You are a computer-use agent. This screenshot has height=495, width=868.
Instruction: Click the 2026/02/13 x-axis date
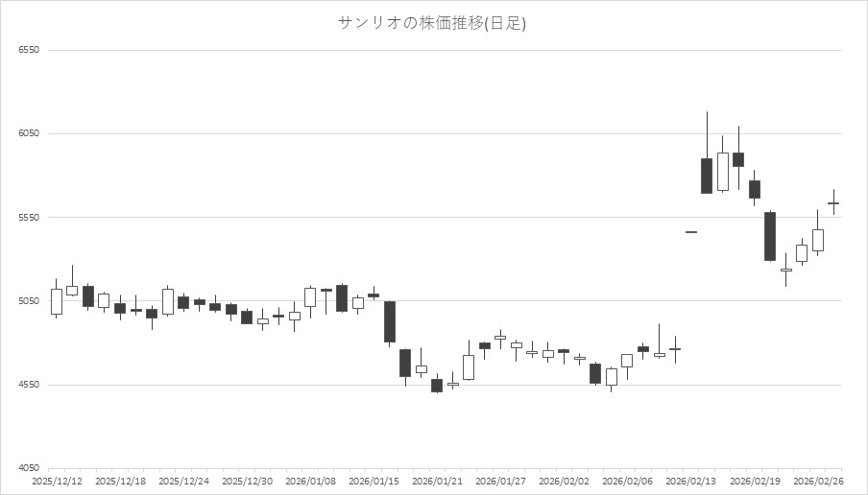(x=690, y=481)
